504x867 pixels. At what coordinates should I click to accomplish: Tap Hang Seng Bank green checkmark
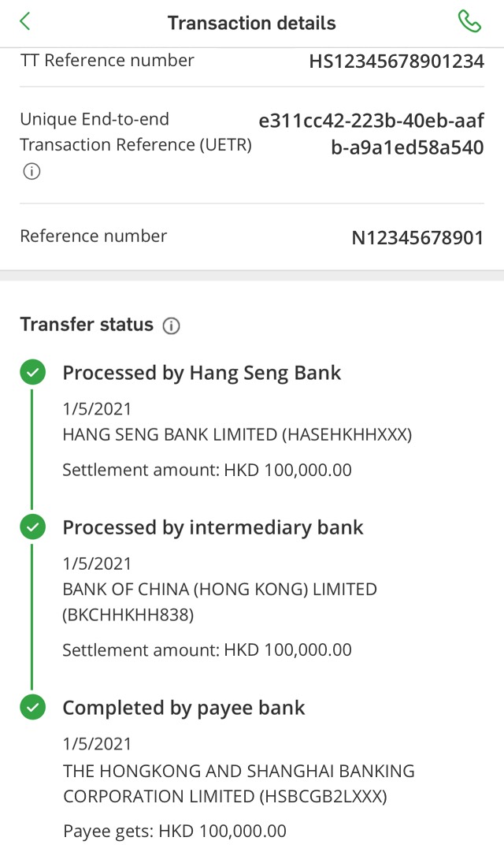(32, 373)
